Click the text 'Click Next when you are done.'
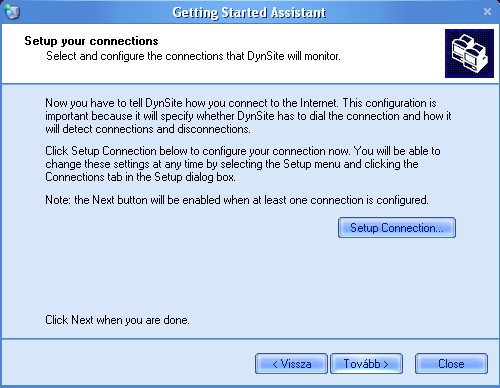This screenshot has height=388, width=500. pos(117,320)
